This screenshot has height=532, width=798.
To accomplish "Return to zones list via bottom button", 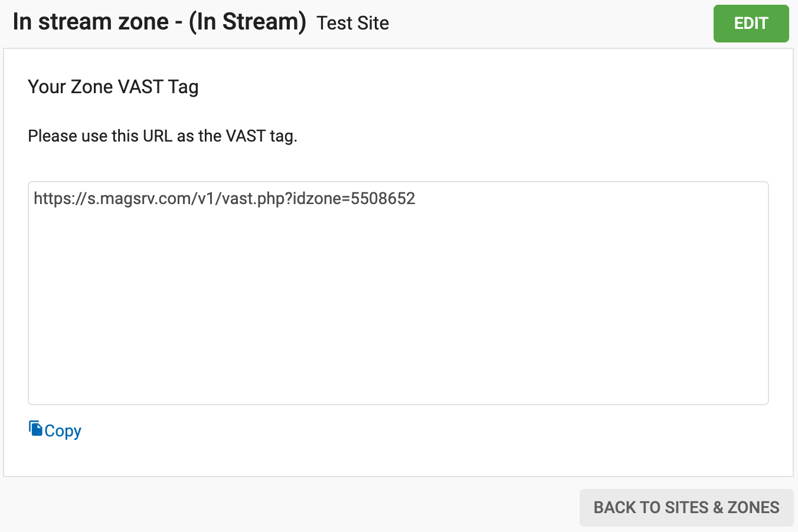I will pos(686,507).
